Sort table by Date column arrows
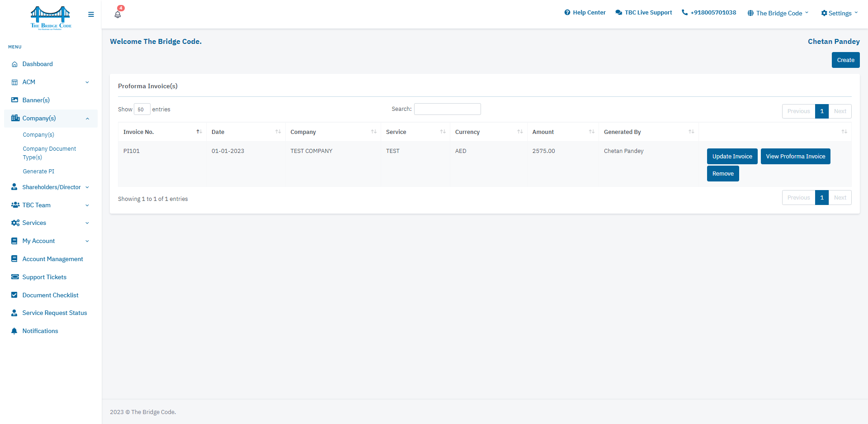 (x=278, y=132)
